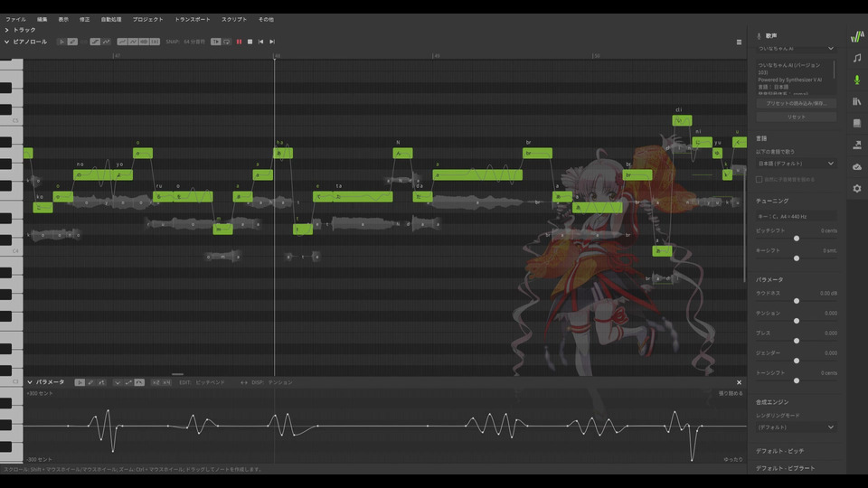Select line-draw tool in parameter panel
868x488 pixels.
pos(101,382)
